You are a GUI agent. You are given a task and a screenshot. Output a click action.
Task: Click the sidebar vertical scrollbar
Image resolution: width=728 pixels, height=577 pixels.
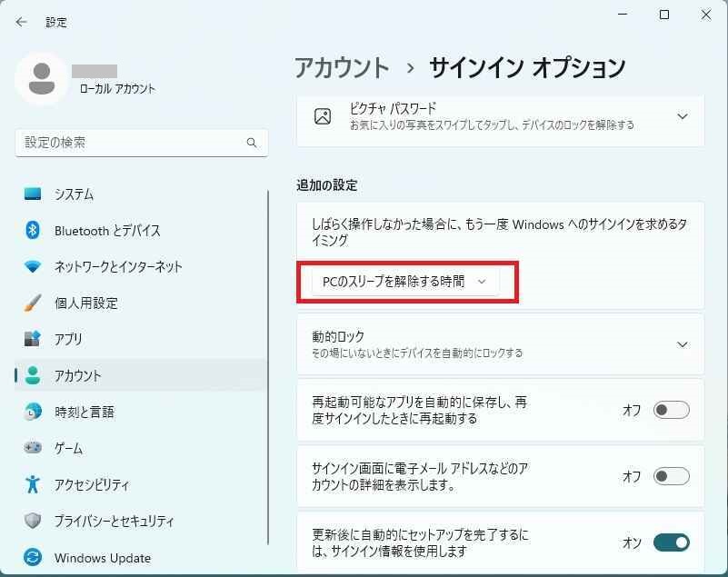pyautogui.click(x=268, y=367)
